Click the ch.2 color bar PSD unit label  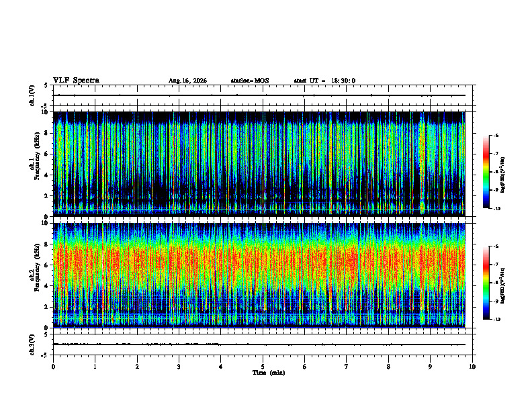pyautogui.click(x=503, y=286)
